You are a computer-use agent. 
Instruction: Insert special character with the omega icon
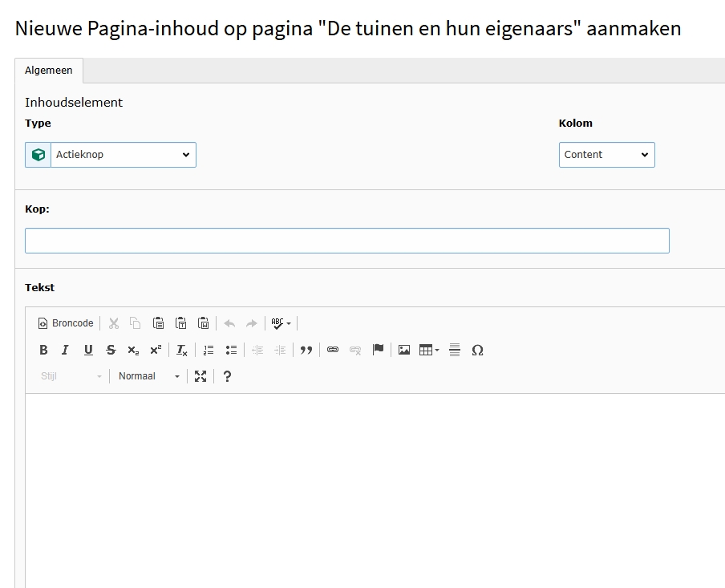[x=477, y=350]
